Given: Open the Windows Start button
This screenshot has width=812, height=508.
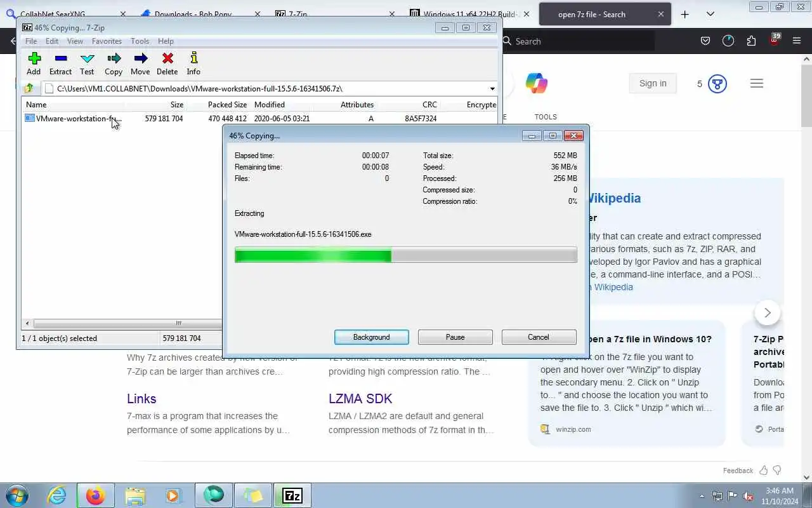Looking at the screenshot, I should tap(18, 495).
